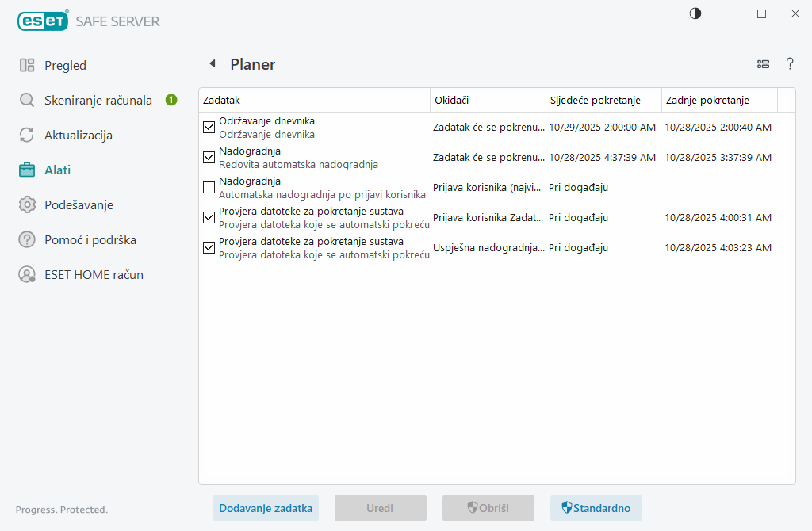This screenshot has height=531, width=812.
Task: Click the Standardno button
Action: tap(596, 509)
